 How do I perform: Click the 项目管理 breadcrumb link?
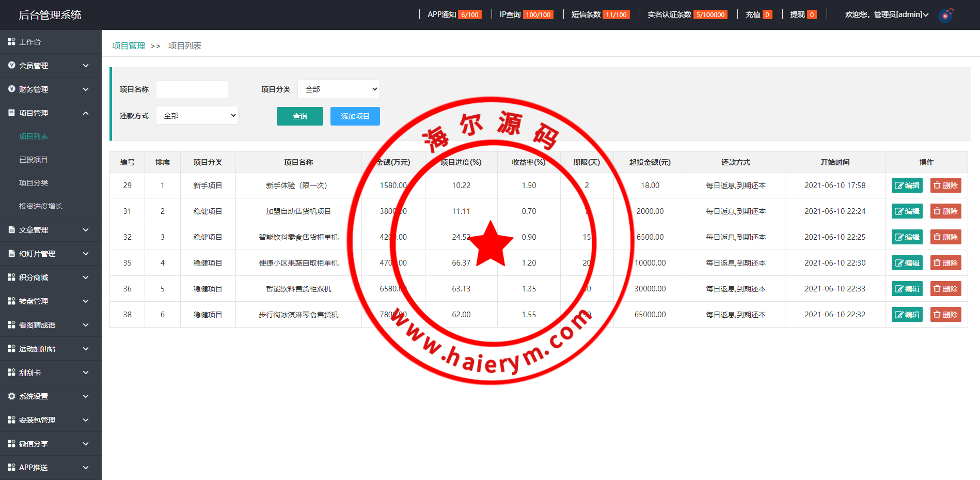(x=129, y=46)
